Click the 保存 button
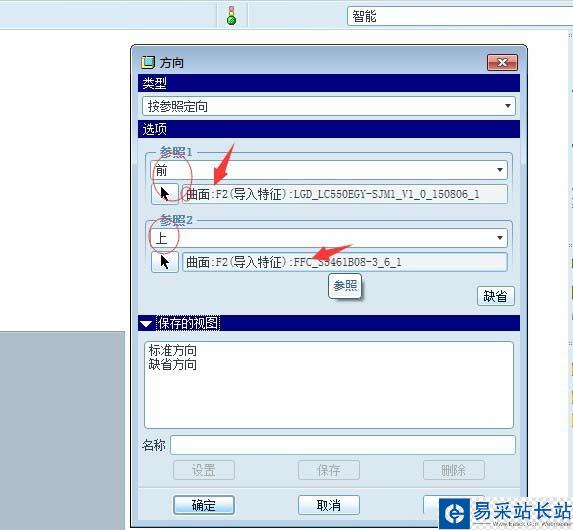Screen dimensions: 573x530 click(329, 470)
